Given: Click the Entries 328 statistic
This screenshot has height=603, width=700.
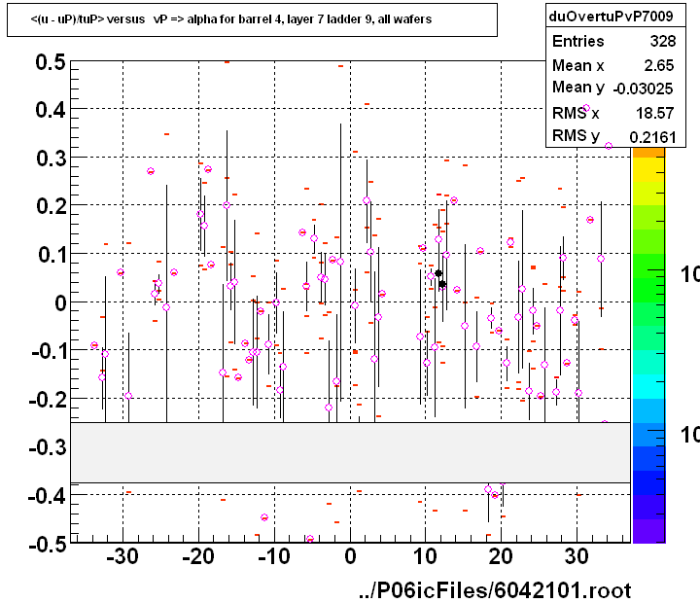Looking at the screenshot, I should click(x=614, y=42).
